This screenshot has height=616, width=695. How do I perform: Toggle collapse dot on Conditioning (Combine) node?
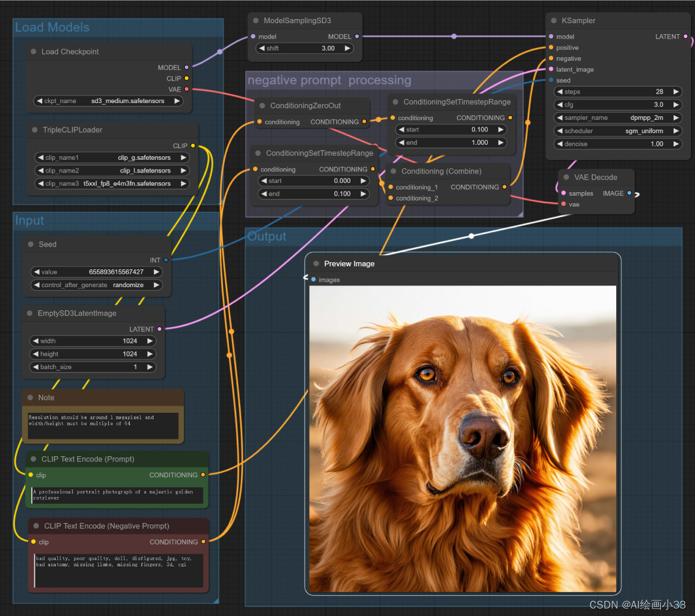pyautogui.click(x=394, y=171)
